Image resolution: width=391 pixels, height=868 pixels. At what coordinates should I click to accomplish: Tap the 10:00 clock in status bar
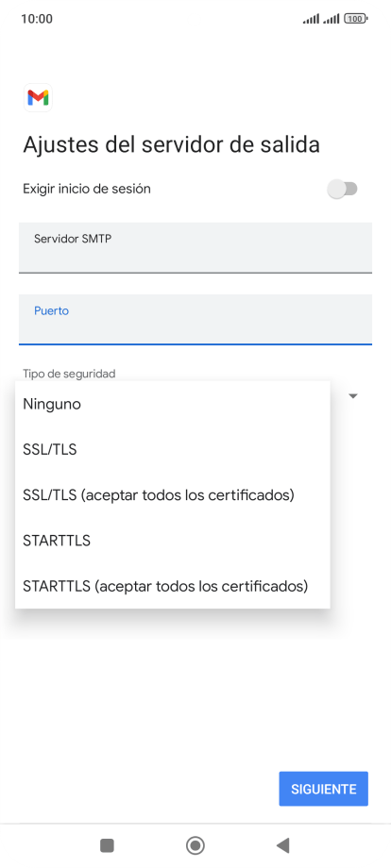[37, 19]
